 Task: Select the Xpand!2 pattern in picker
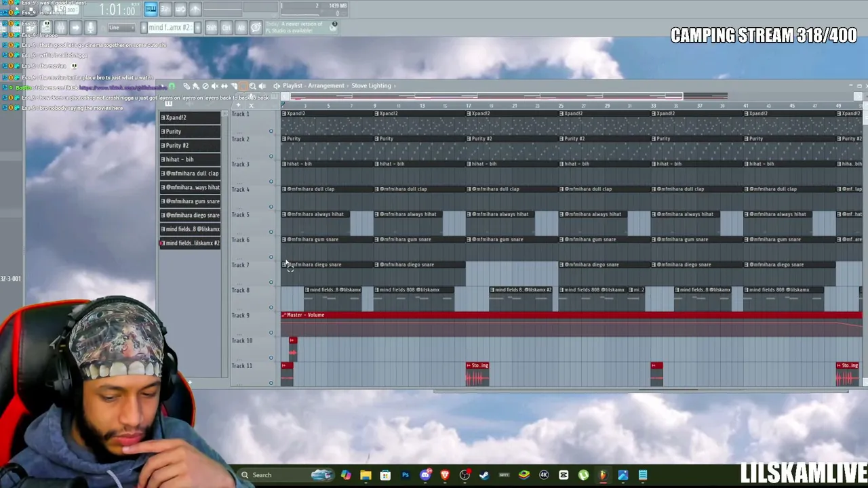pyautogui.click(x=190, y=117)
